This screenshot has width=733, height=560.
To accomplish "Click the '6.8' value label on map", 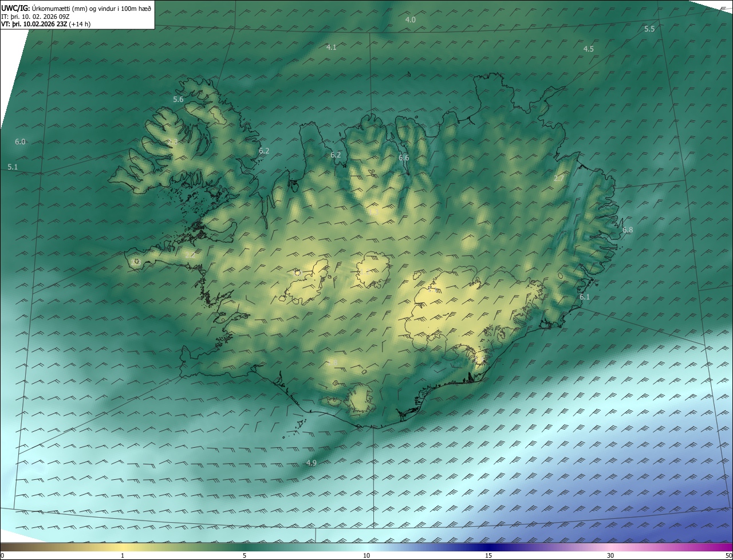I will (x=628, y=230).
